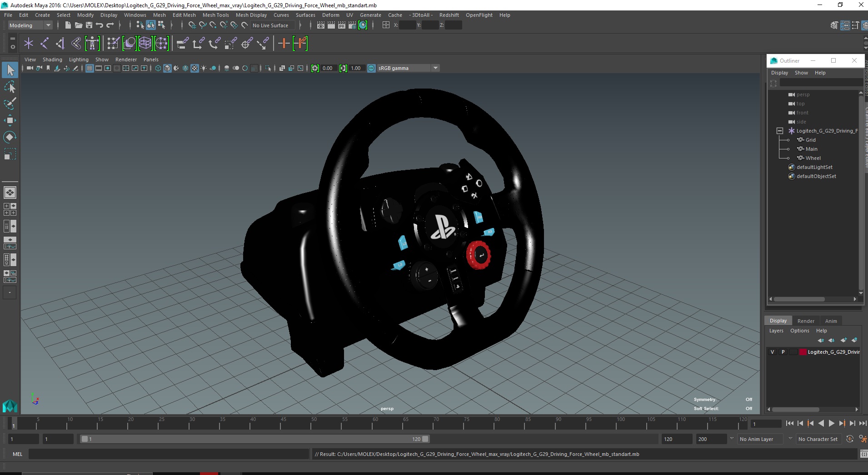Pick the Rotate tool in toolbox
This screenshot has height=475, width=868.
click(10, 137)
